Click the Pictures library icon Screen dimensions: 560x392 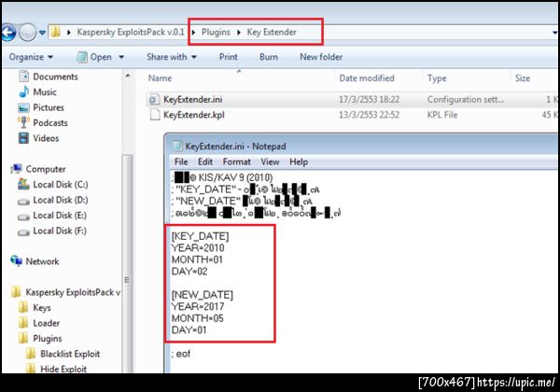pos(23,107)
